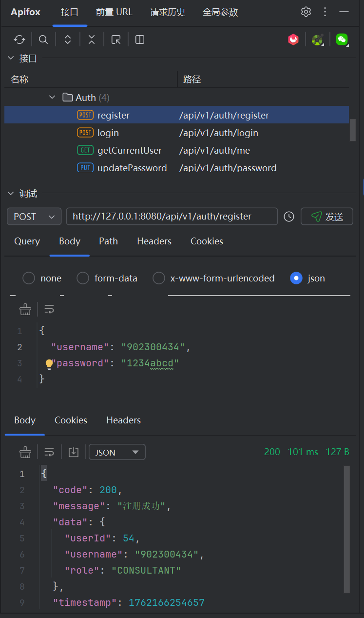Open the settings gear icon

coord(306,12)
